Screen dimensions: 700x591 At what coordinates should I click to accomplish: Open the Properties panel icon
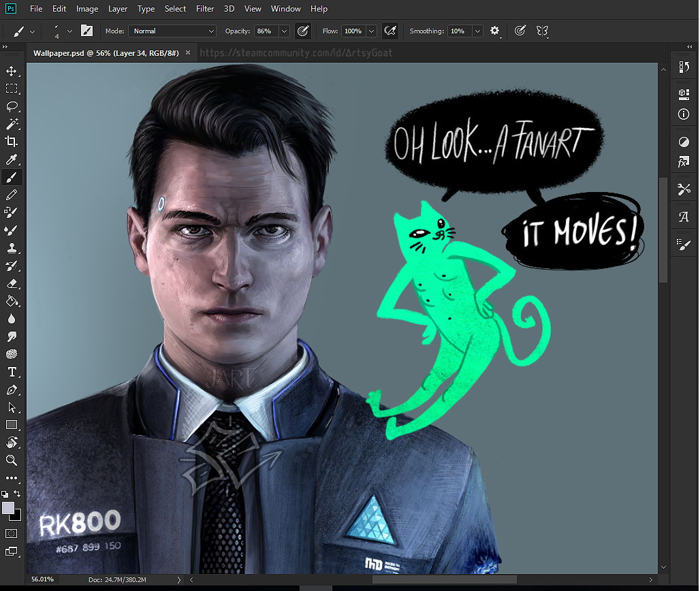pos(684,94)
